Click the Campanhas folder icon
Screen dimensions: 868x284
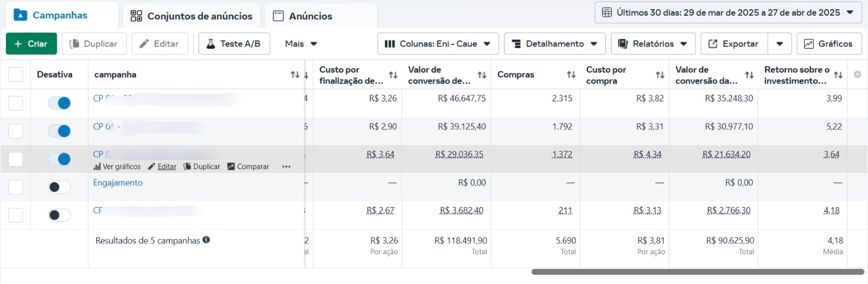20,15
